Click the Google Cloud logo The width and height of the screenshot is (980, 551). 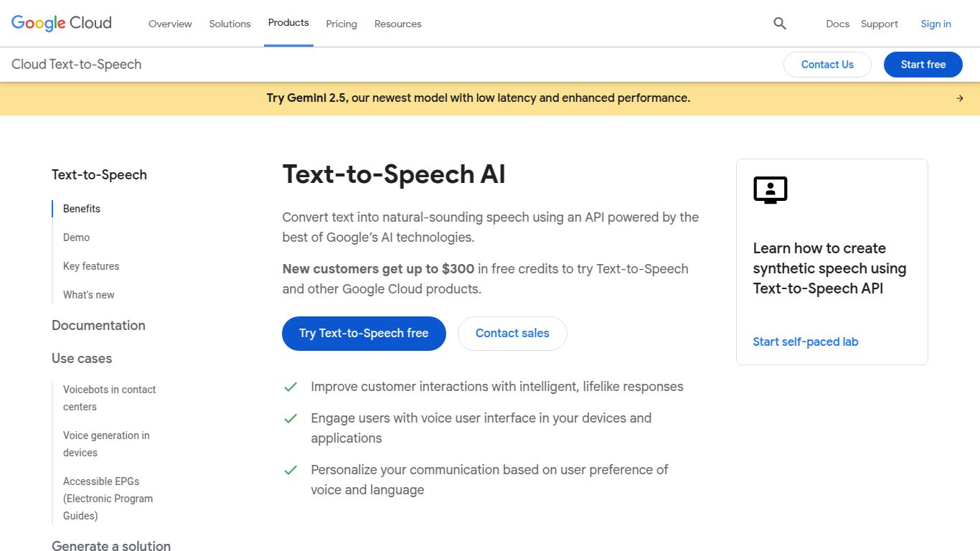click(61, 22)
